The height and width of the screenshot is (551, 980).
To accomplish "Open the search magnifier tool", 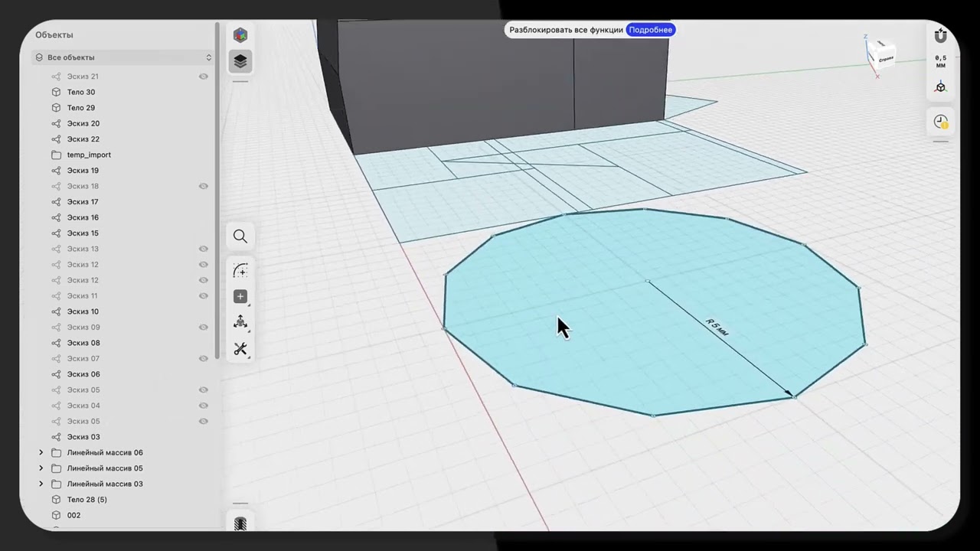I will 240,236.
